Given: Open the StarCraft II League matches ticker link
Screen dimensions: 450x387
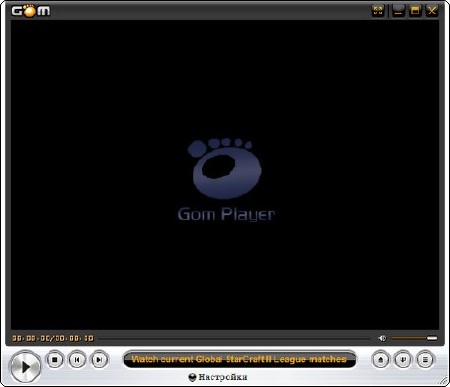Looking at the screenshot, I should (239, 359).
